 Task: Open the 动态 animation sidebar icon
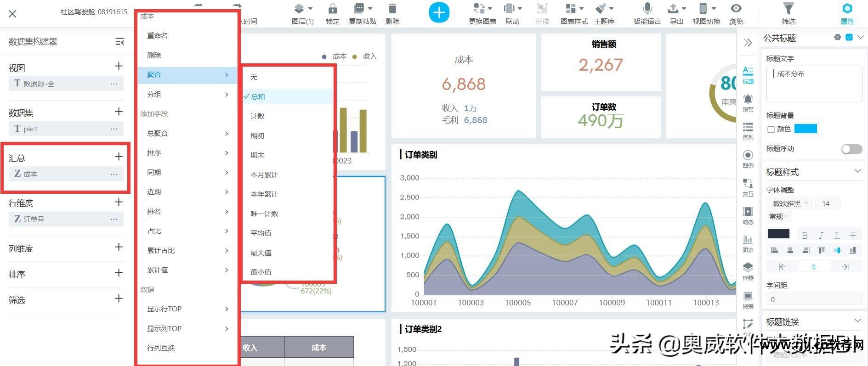coord(748,215)
